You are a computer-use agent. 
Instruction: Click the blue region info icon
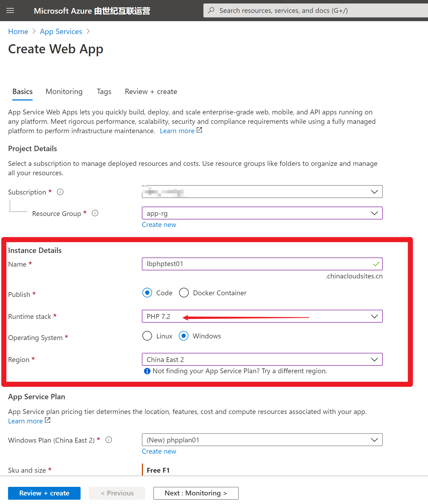pyautogui.click(x=147, y=371)
